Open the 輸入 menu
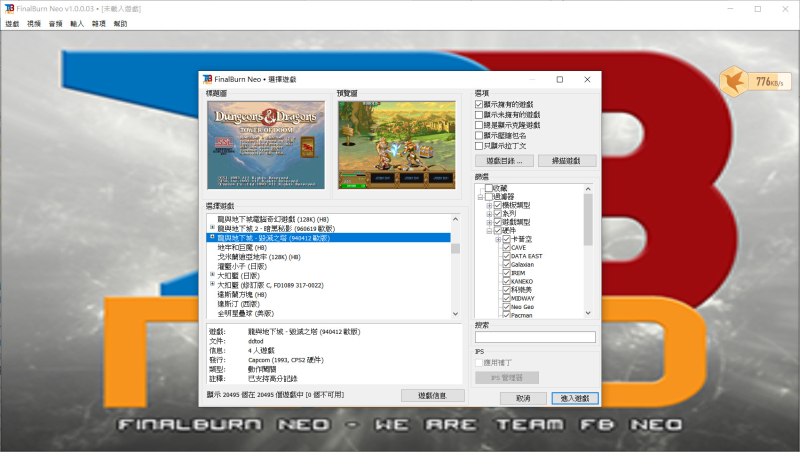This screenshot has width=800, height=452. [77, 23]
